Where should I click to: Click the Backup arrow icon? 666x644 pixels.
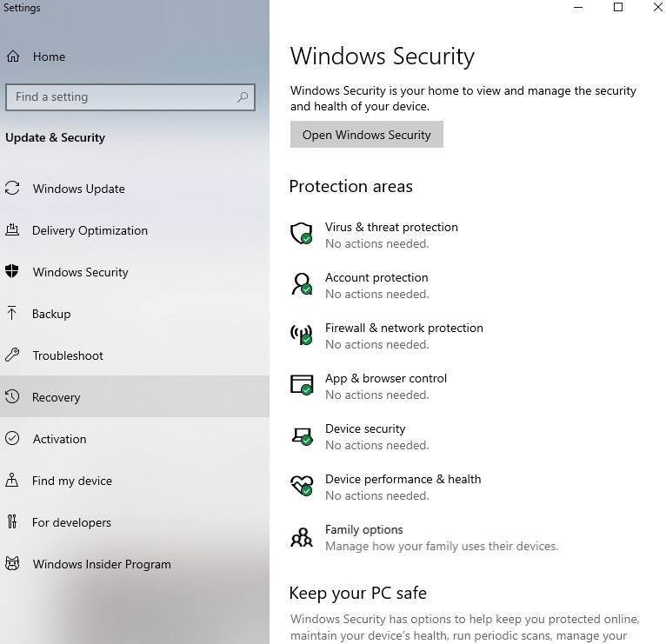tap(12, 313)
